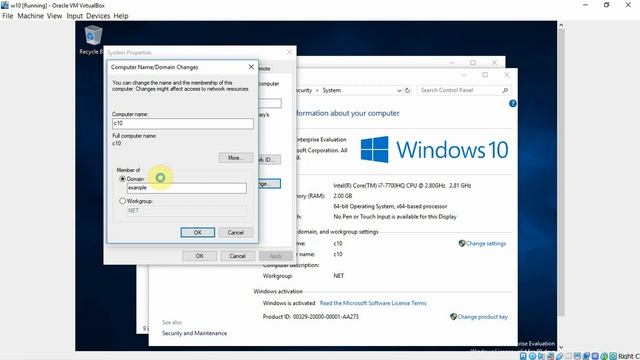This screenshot has width=640, height=360.
Task: Close the System Properties window
Action: click(x=289, y=52)
